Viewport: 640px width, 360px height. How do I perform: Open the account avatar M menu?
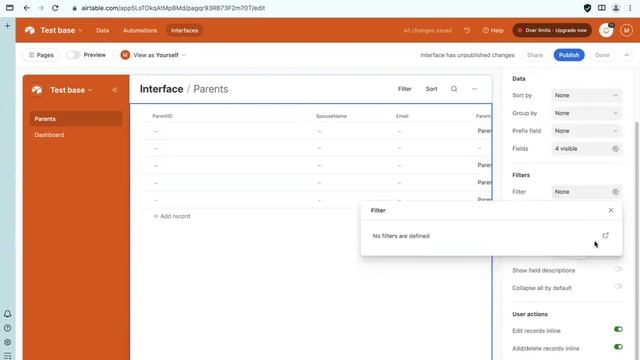pos(626,30)
